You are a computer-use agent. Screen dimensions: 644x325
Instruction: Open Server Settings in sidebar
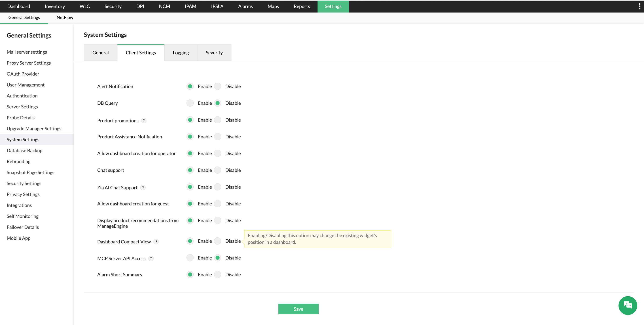[22, 107]
